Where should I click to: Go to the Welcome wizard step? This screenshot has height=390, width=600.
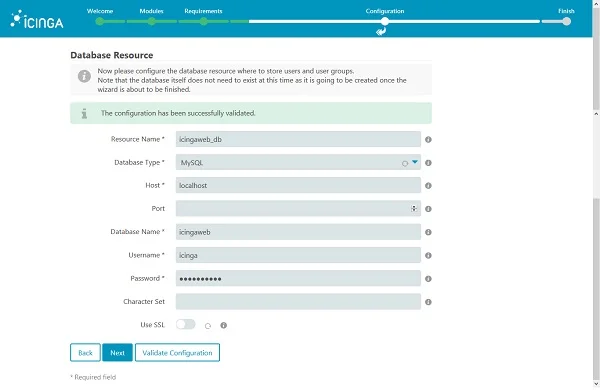[100, 21]
